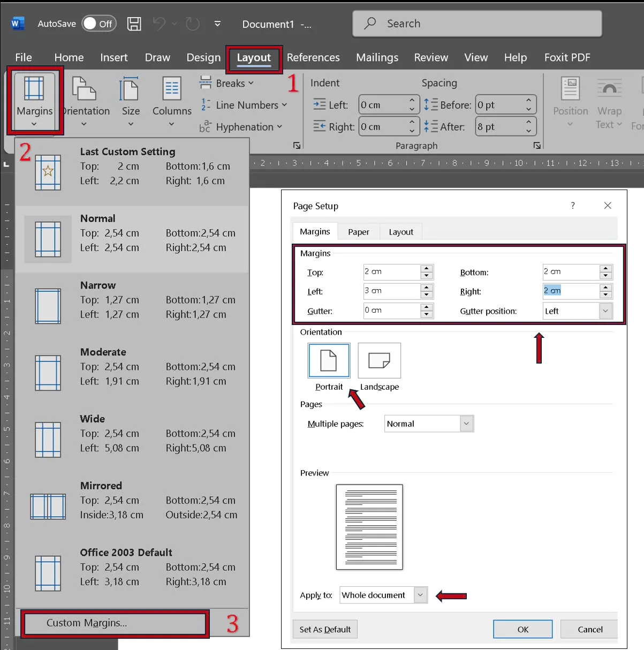Expand the Breaks dropdown
This screenshot has height=650, width=644.
tap(226, 83)
